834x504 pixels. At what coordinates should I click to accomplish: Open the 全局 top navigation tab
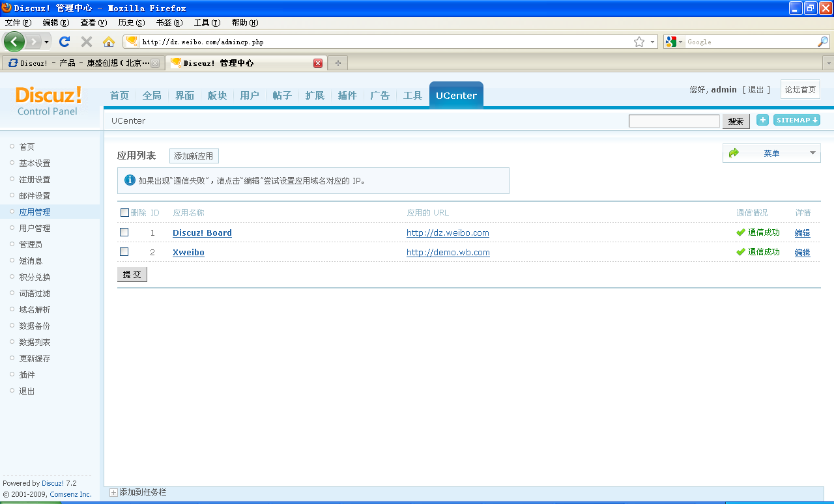tap(152, 96)
